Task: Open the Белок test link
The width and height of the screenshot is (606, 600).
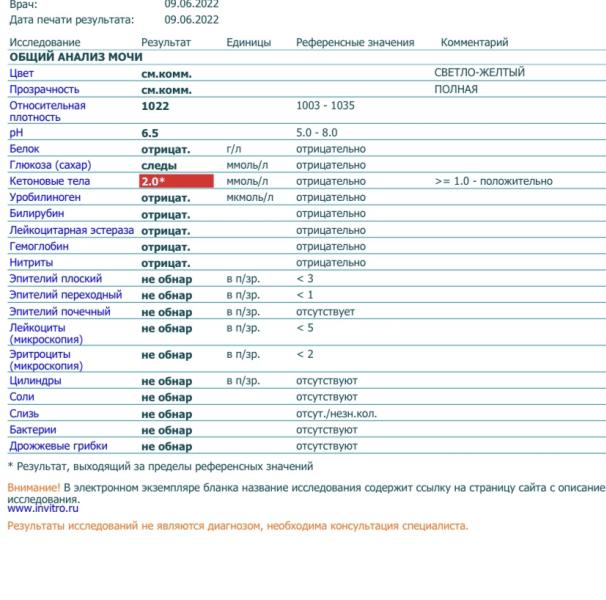Action: (24, 149)
